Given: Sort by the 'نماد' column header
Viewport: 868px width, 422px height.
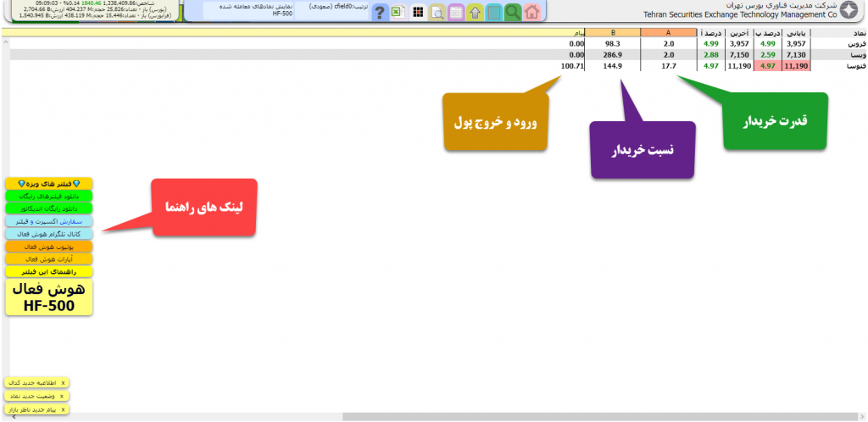Looking at the screenshot, I should (x=840, y=33).
